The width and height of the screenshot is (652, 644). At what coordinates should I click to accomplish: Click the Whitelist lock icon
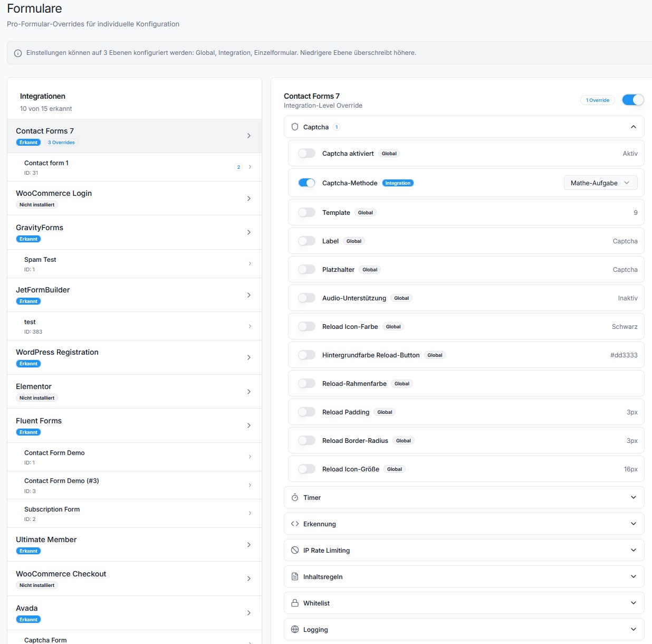coord(295,603)
